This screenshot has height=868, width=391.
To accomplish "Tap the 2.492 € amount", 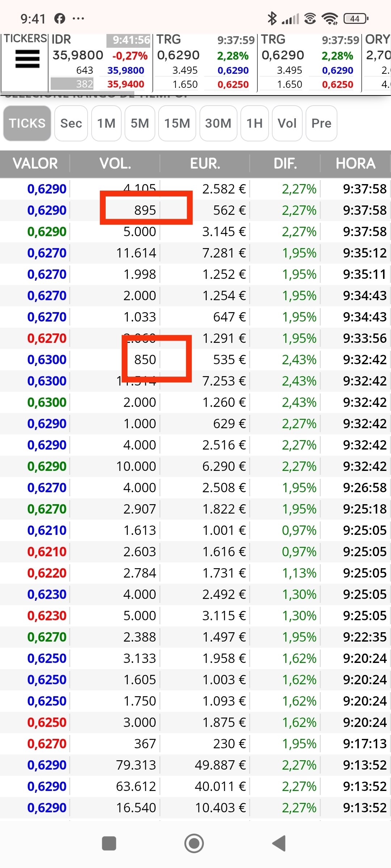I will 224,594.
